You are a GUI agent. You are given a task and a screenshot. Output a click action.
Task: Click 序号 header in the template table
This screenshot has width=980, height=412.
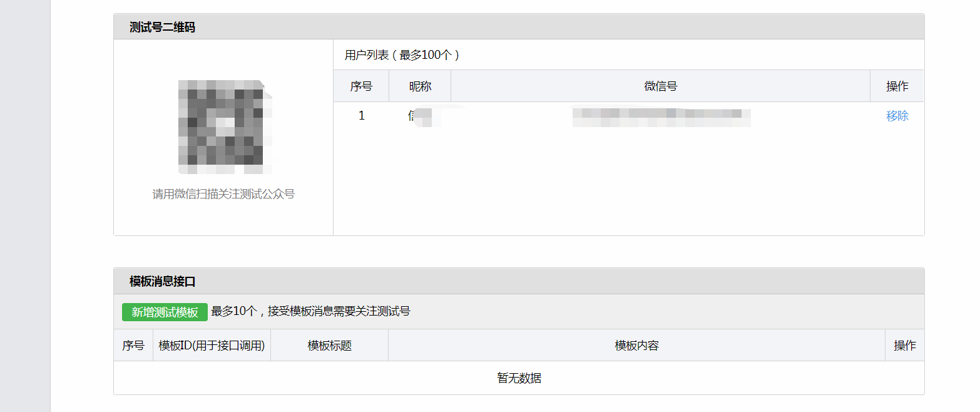click(x=133, y=346)
